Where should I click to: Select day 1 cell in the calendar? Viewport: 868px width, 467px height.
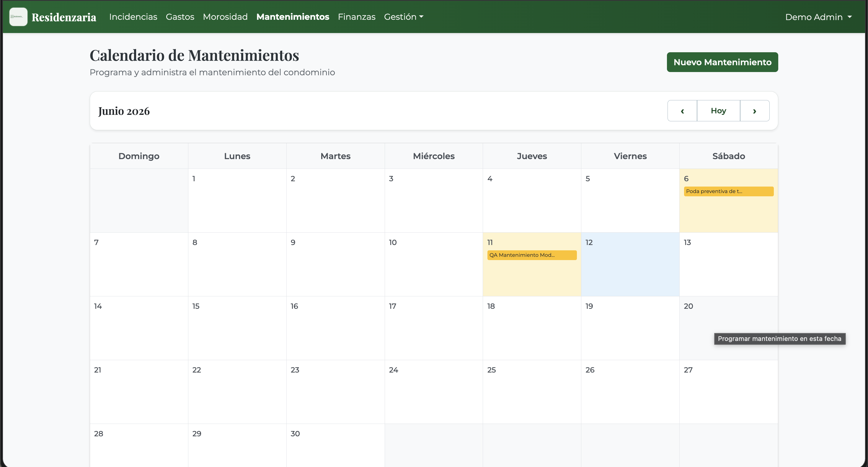(237, 200)
